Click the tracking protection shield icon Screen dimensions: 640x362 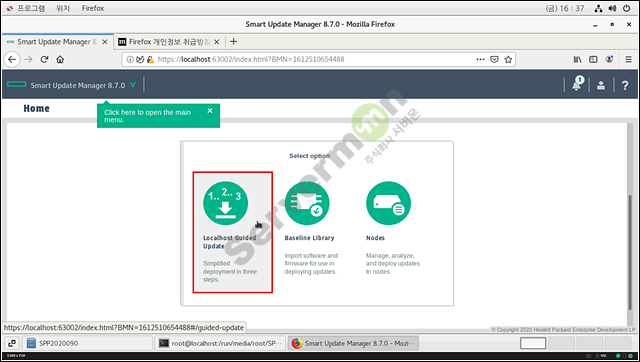[140, 60]
